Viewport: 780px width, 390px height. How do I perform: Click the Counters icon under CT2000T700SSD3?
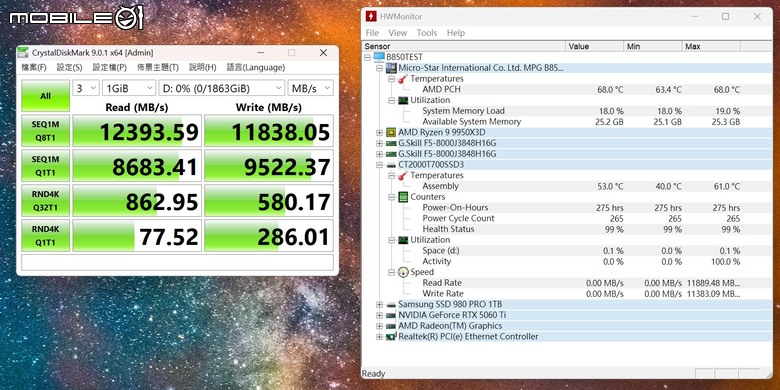403,197
